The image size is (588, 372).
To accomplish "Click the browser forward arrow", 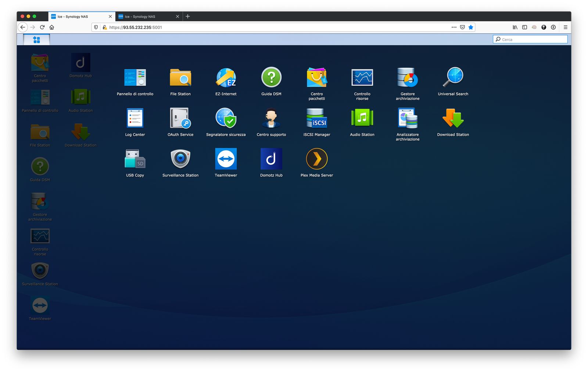I will [x=33, y=27].
